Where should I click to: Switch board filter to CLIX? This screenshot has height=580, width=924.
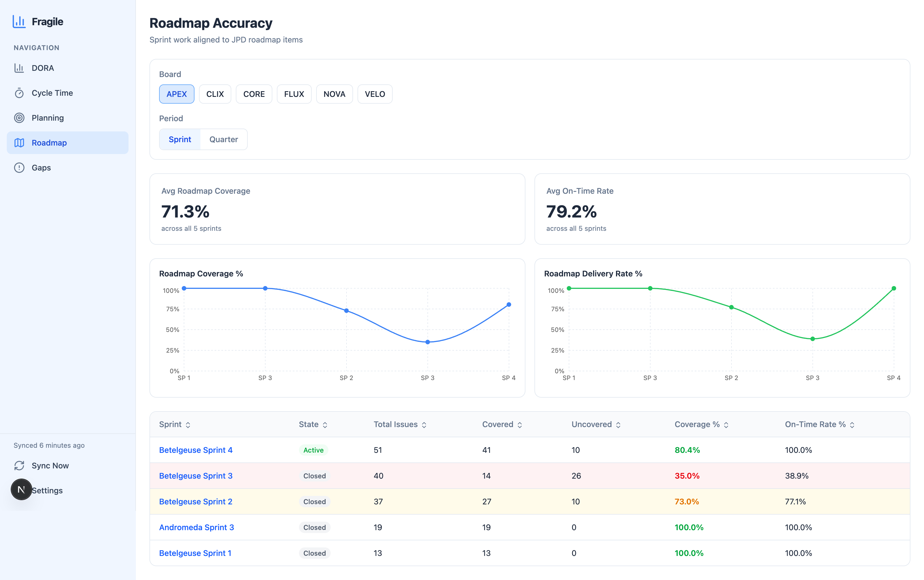(x=215, y=94)
